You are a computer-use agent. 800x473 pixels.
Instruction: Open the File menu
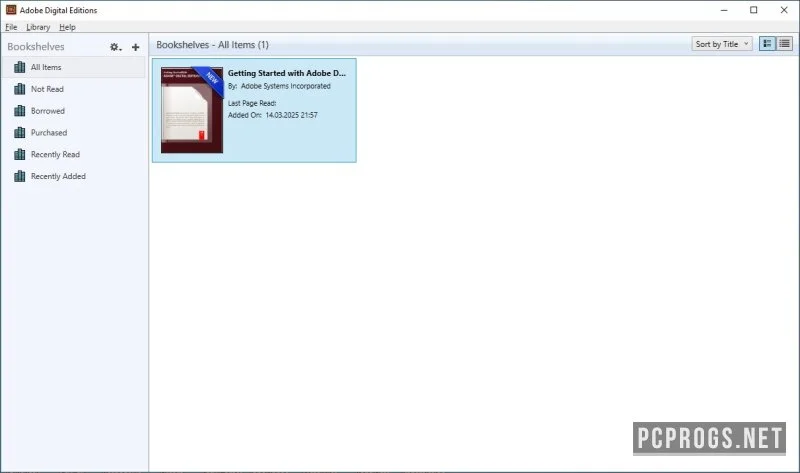(11, 27)
